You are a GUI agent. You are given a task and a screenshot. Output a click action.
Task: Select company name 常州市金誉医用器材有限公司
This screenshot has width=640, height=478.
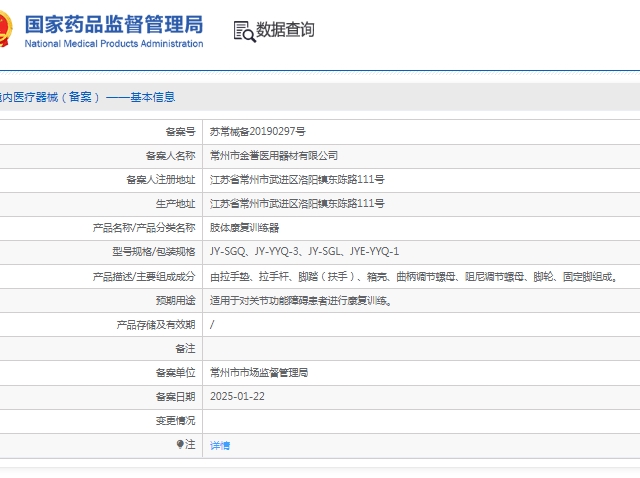[274, 156]
